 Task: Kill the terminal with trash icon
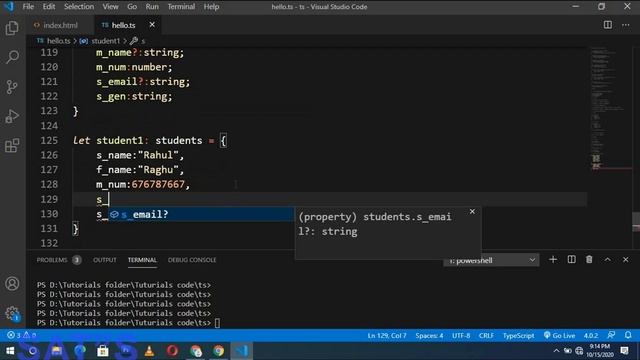pos(589,260)
